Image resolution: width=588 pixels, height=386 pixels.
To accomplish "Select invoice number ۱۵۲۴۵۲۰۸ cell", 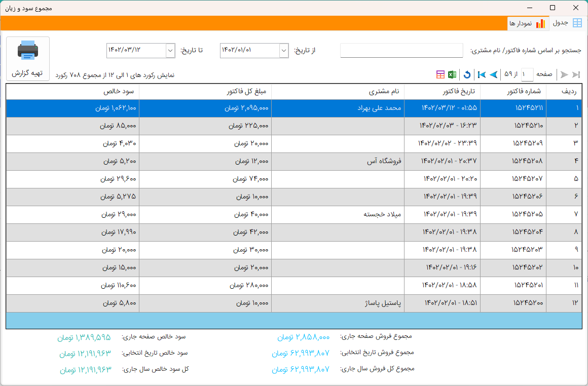I will pos(513,162).
